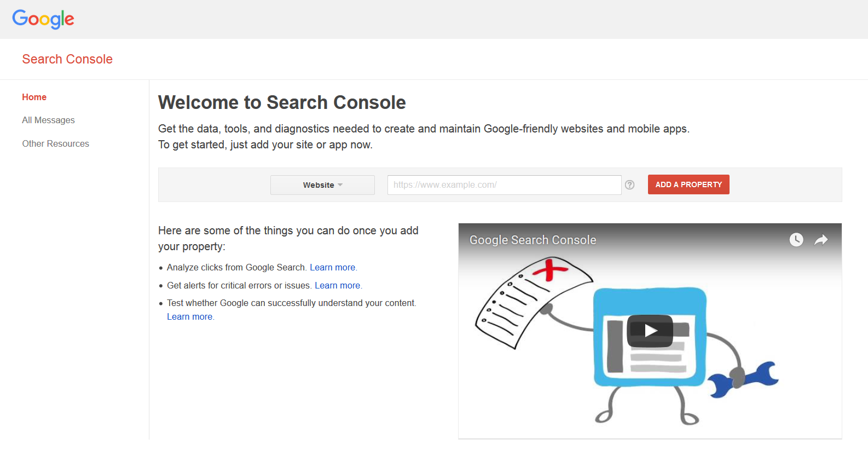Screen dimensions: 868x473
Task: Click the Share arrow on the video
Action: (821, 240)
